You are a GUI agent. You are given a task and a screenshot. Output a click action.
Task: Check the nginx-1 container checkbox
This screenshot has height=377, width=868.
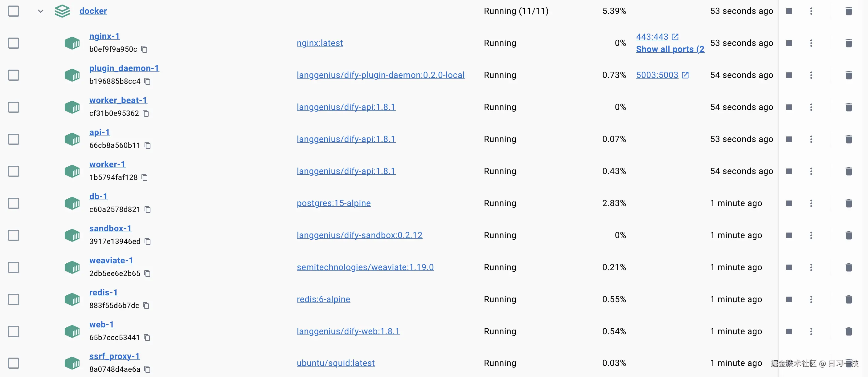coord(14,43)
